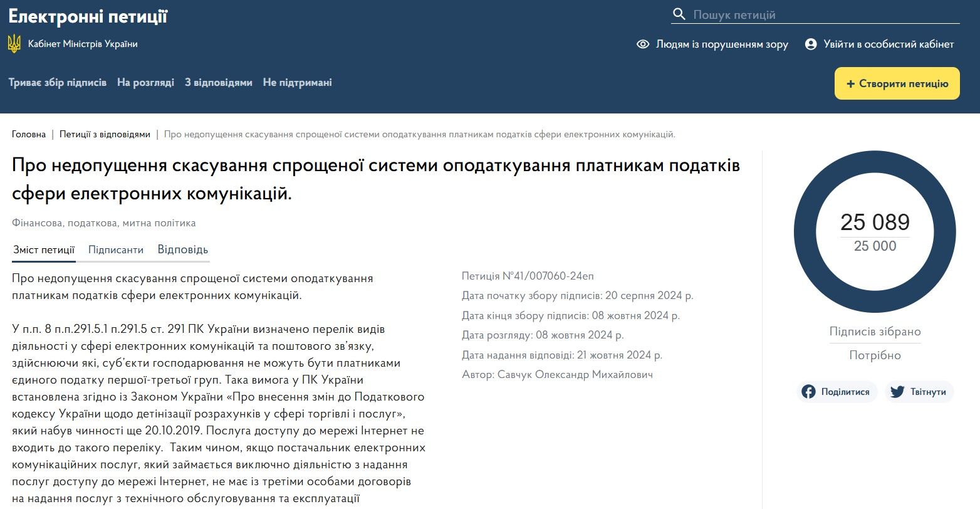The height and width of the screenshot is (509, 980).
Task: Open the Триває збір підписів section
Action: point(57,82)
